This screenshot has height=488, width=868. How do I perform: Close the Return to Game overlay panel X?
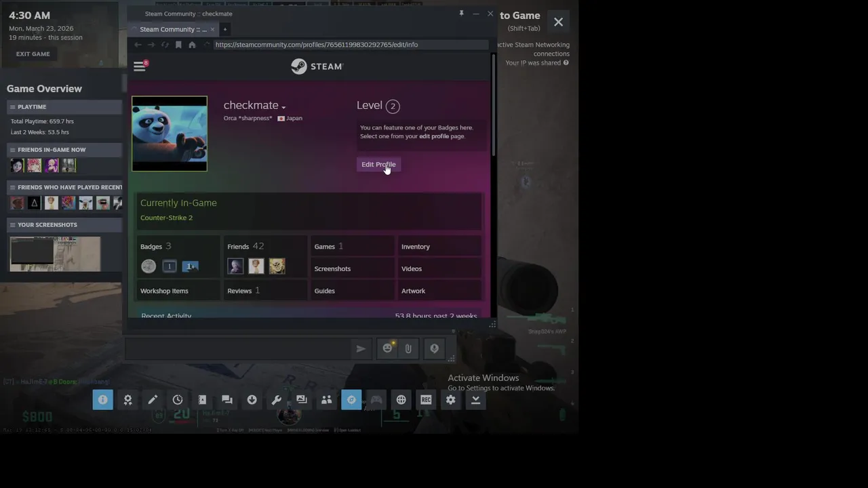tap(558, 22)
